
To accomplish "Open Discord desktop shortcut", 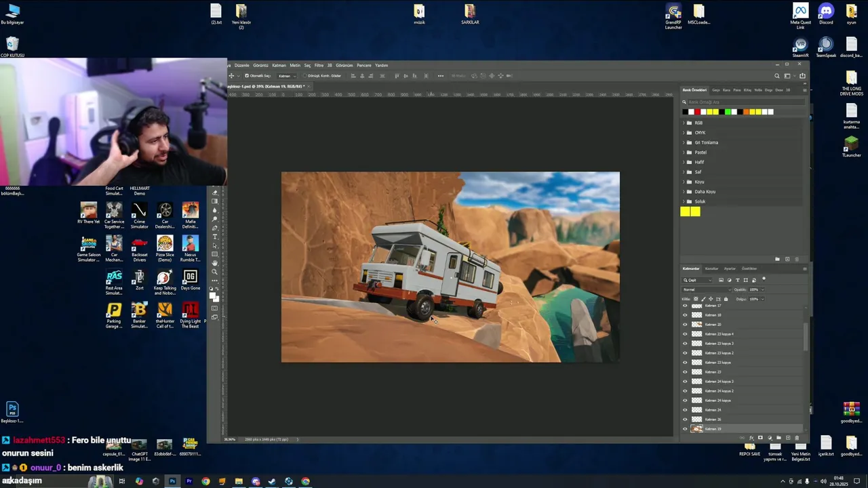I will tap(826, 15).
